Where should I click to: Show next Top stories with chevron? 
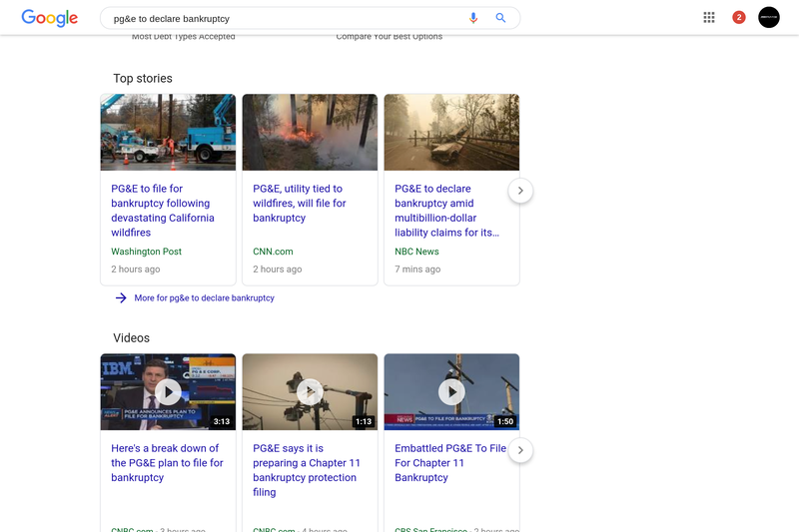(x=520, y=191)
